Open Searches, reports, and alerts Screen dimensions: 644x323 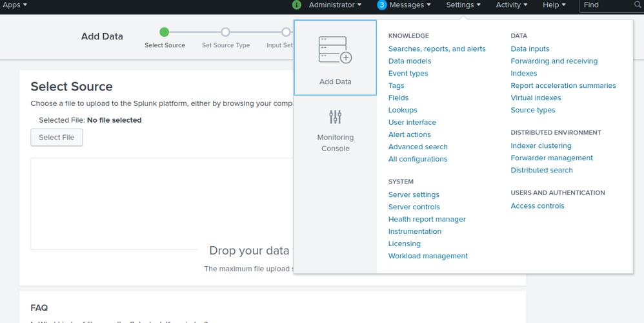pos(437,49)
